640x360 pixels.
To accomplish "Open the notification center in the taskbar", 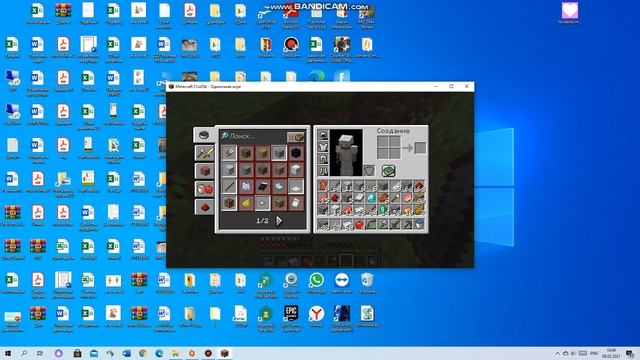I will (630, 353).
